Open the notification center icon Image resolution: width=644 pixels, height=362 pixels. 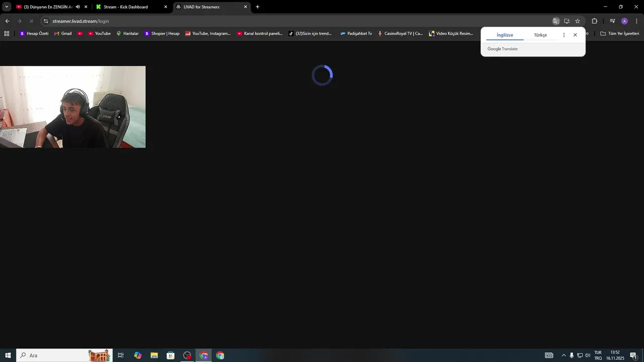tap(633, 355)
